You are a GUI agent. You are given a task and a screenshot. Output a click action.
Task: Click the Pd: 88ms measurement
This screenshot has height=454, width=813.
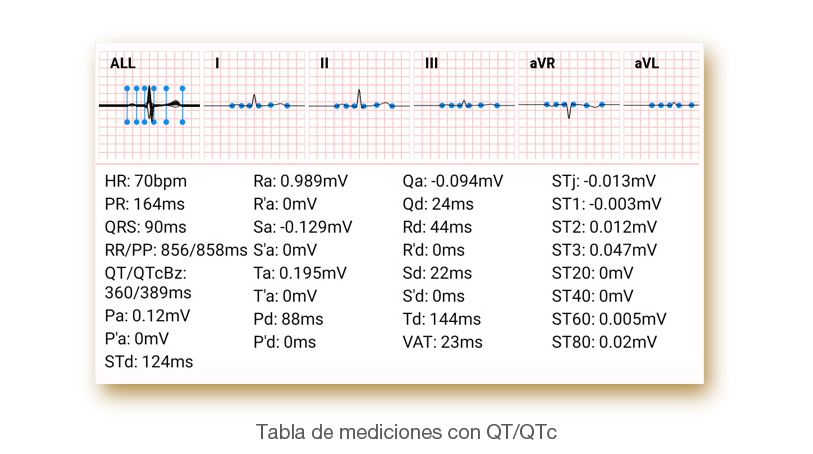(288, 319)
